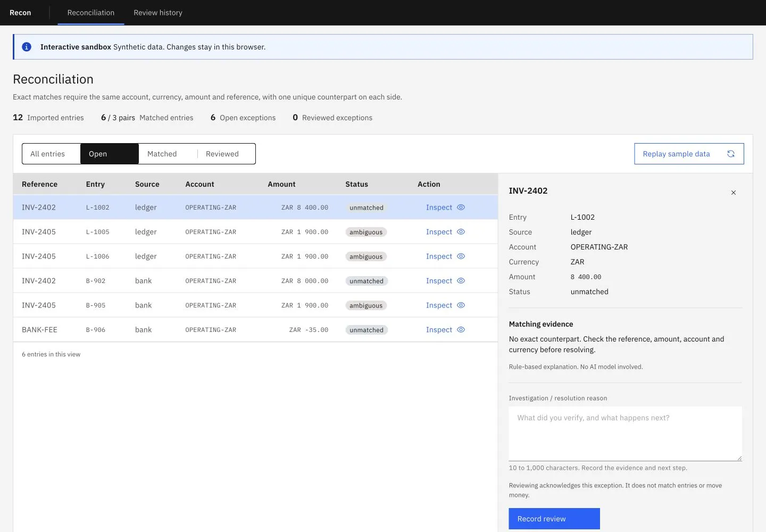Click the unmatched badge for B-902
The height and width of the screenshot is (532, 766).
pyautogui.click(x=367, y=281)
